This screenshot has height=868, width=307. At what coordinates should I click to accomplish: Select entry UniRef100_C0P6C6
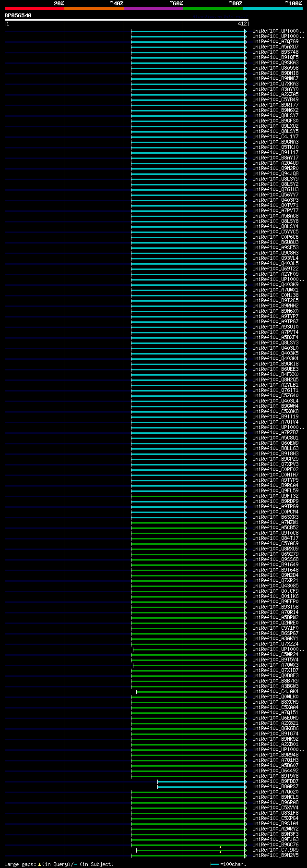275,237
